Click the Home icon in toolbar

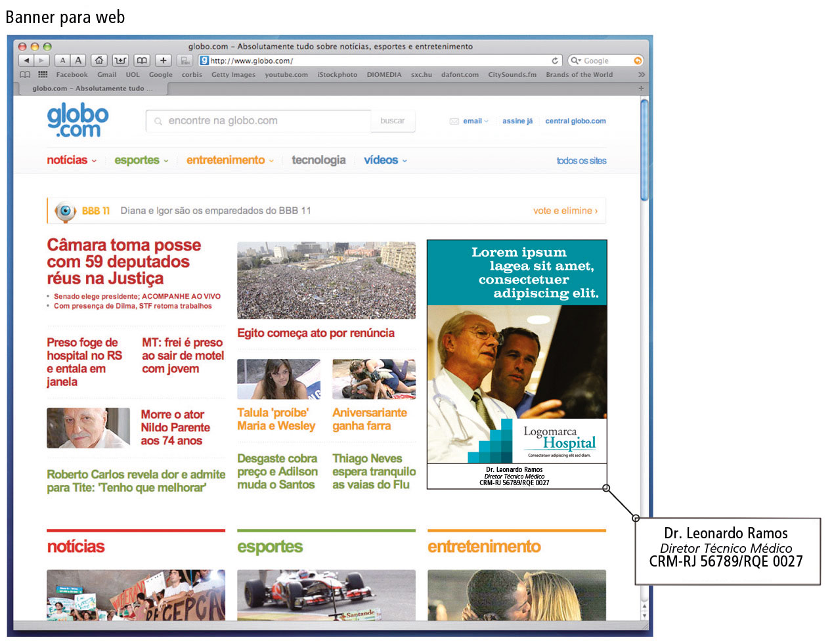coord(99,60)
